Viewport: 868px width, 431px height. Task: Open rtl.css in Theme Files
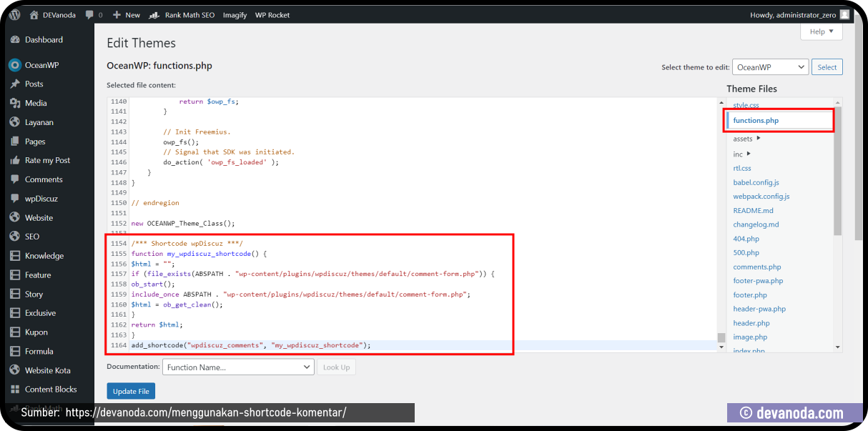[742, 169]
